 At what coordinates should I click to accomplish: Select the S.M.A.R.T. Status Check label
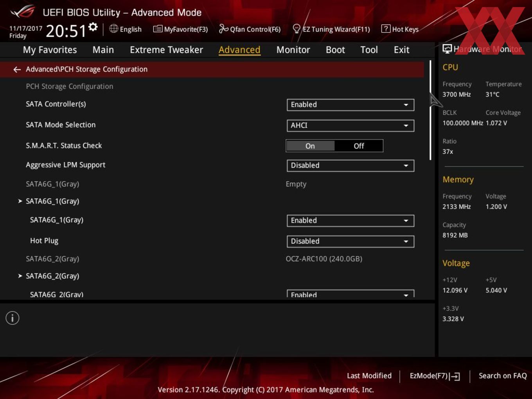point(64,146)
